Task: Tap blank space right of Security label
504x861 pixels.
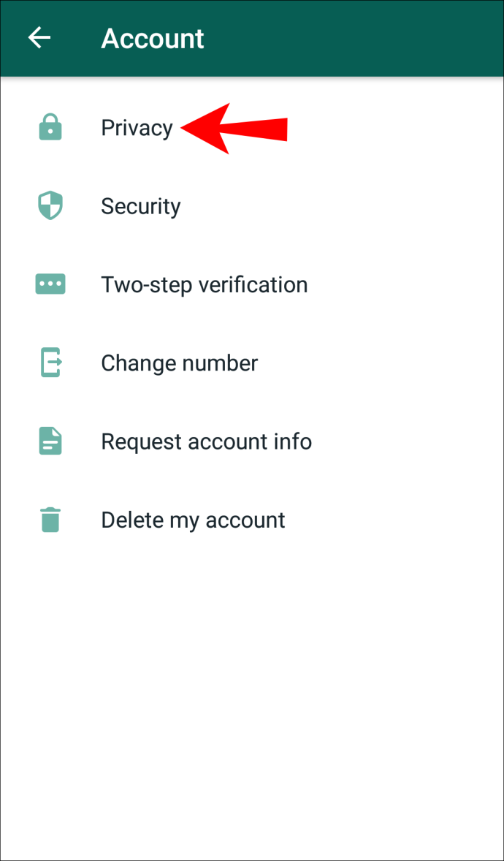Action: (x=342, y=206)
